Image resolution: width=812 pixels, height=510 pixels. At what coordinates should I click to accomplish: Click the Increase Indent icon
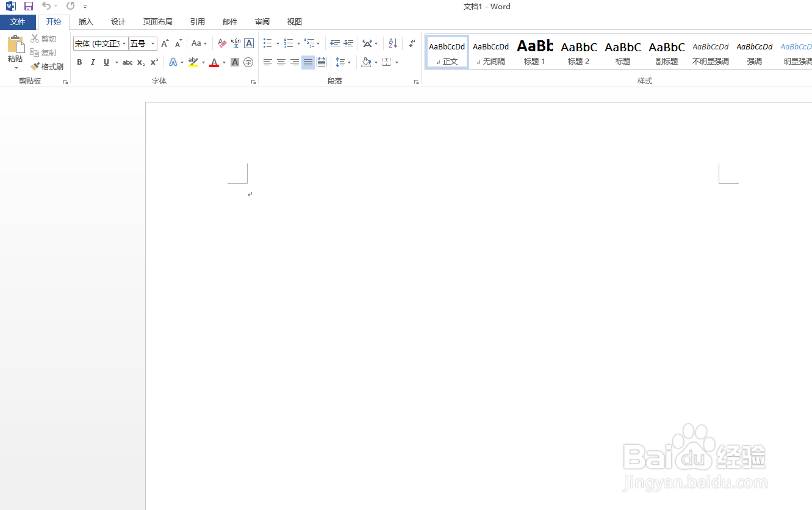(x=348, y=43)
